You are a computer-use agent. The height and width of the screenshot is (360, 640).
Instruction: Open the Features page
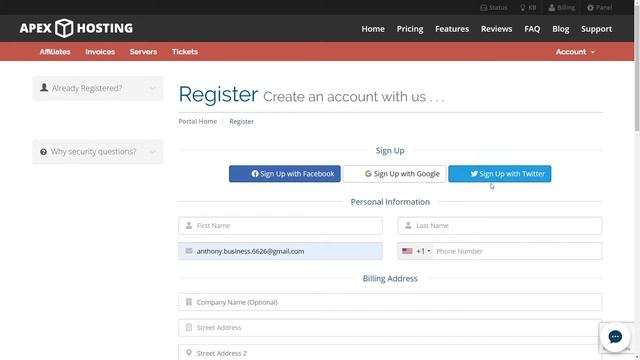point(452,29)
